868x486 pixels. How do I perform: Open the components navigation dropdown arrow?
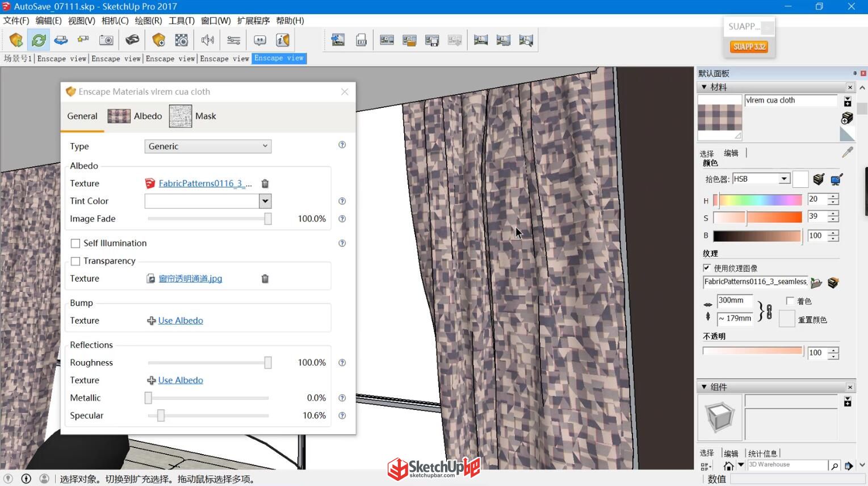click(x=741, y=465)
